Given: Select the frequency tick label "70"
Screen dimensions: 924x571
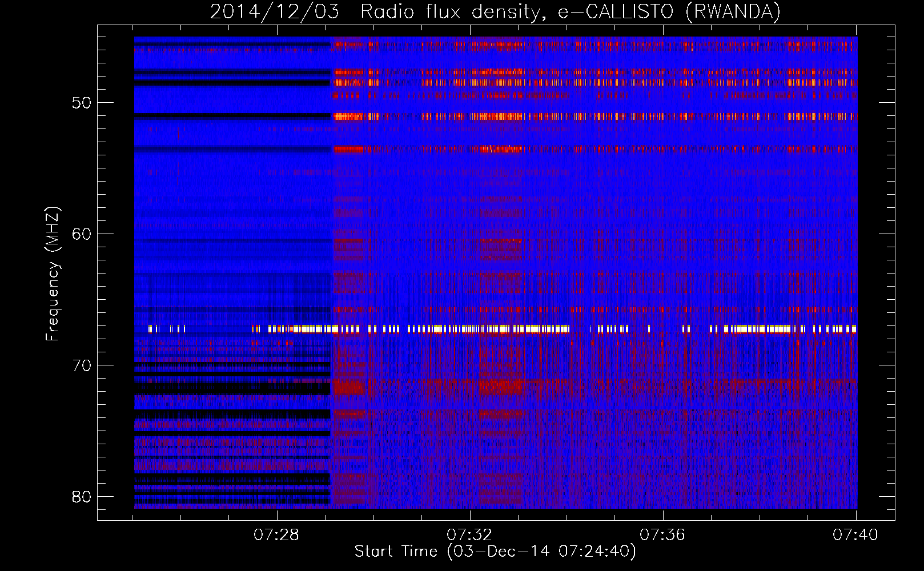Looking at the screenshot, I should tap(82, 365).
